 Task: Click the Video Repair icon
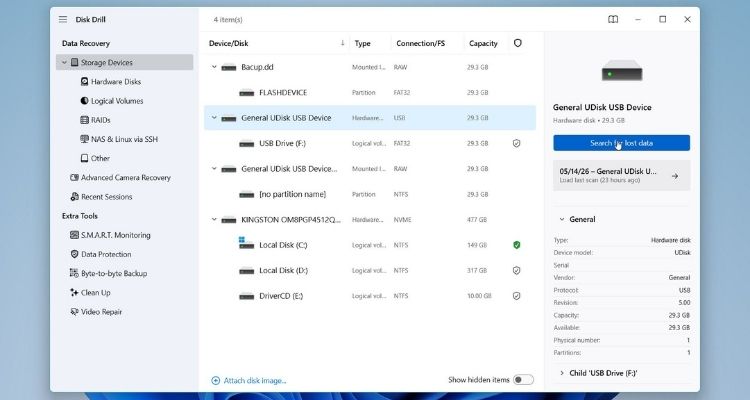[74, 311]
